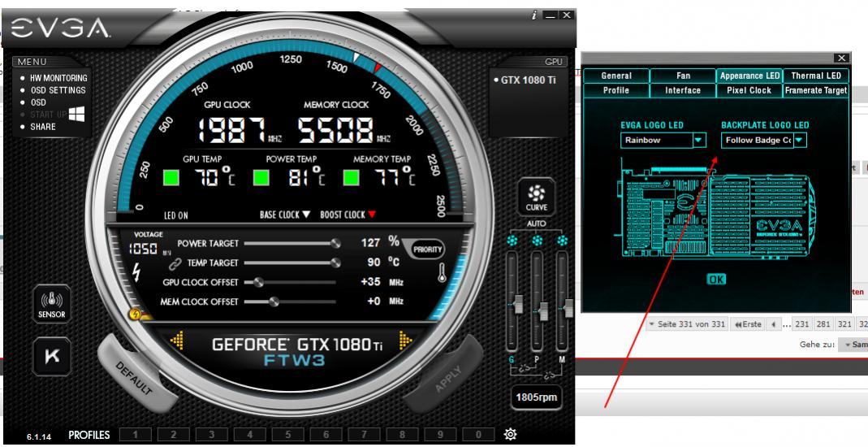Click the G fan icon above its slider
The height and width of the screenshot is (447, 868).
point(512,241)
